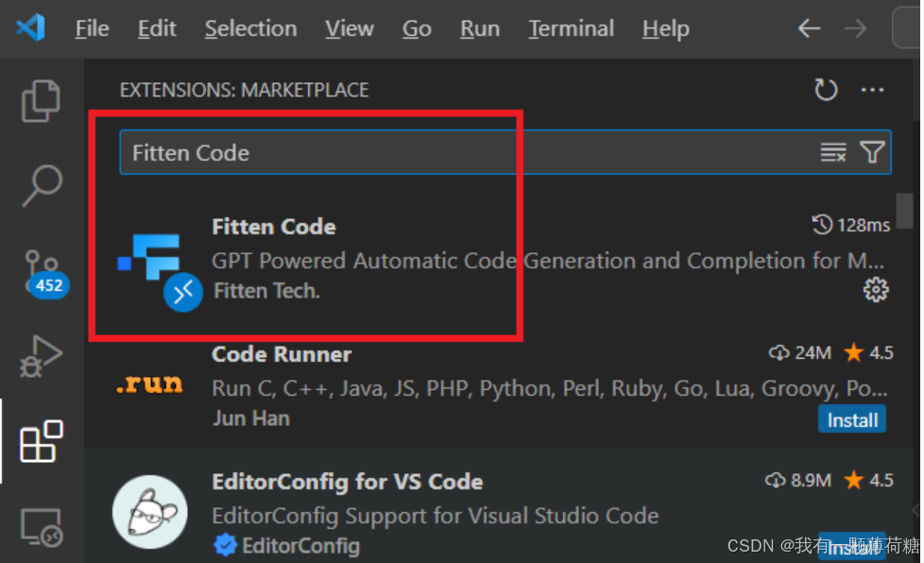Navigate back with the left arrow
Viewport: 924px width, 563px height.
(809, 27)
